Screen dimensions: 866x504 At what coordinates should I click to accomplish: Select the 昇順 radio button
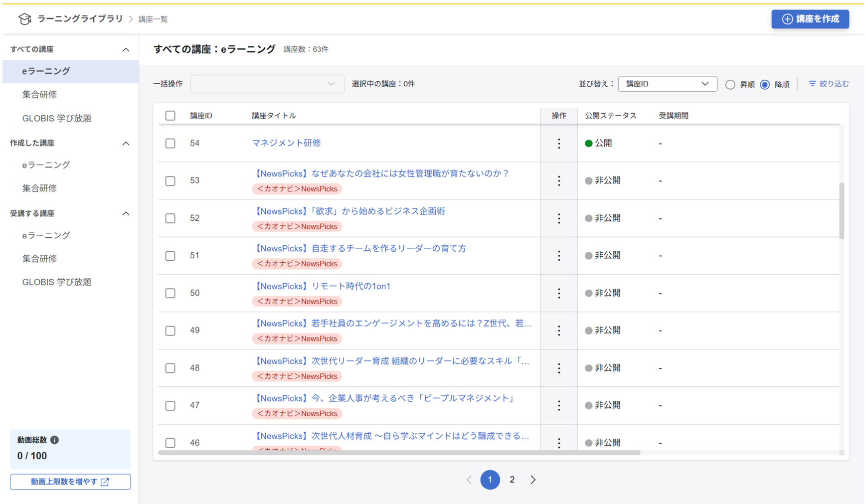coord(730,84)
